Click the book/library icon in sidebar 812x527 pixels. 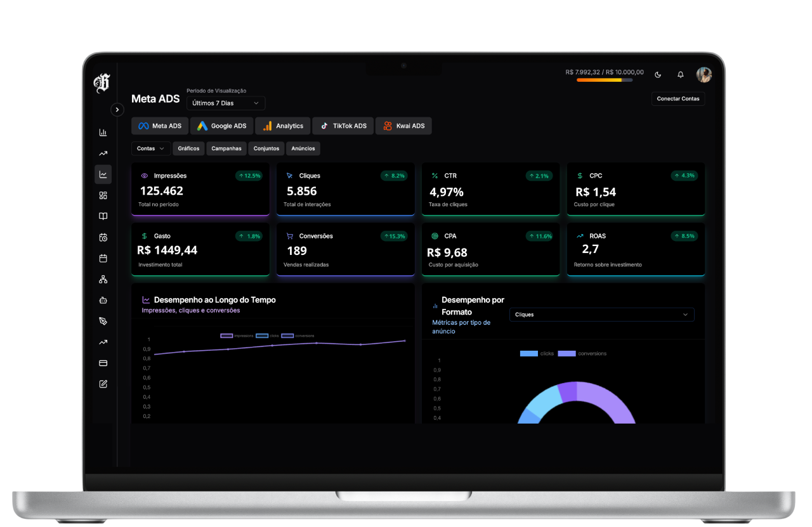(x=103, y=216)
